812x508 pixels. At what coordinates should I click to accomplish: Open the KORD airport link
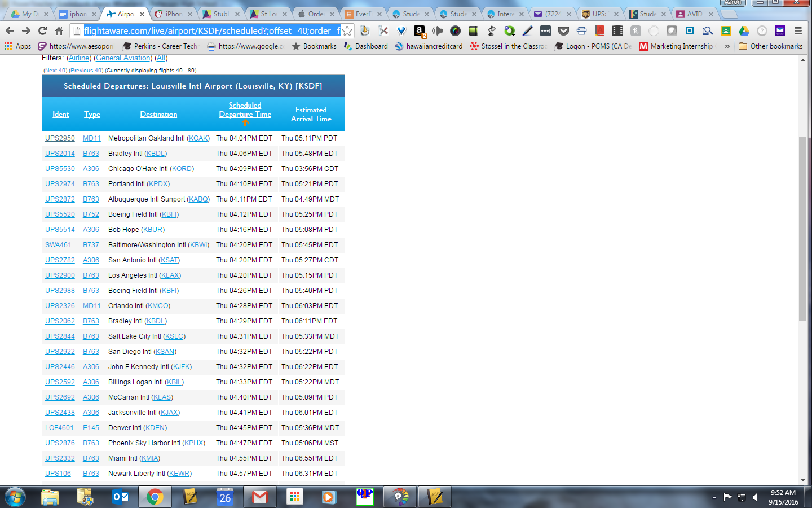point(182,168)
